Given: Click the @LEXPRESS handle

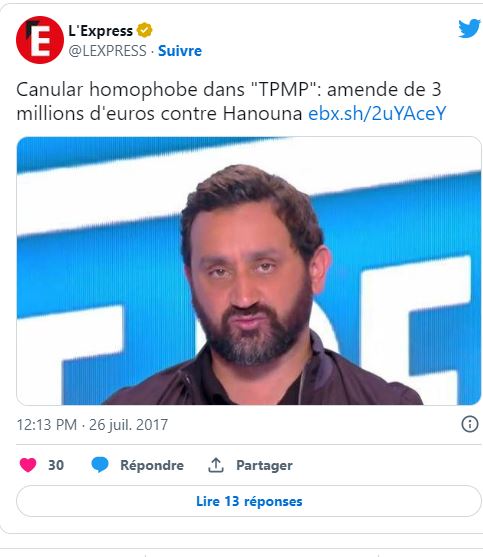Looking at the screenshot, I should click(x=107, y=51).
